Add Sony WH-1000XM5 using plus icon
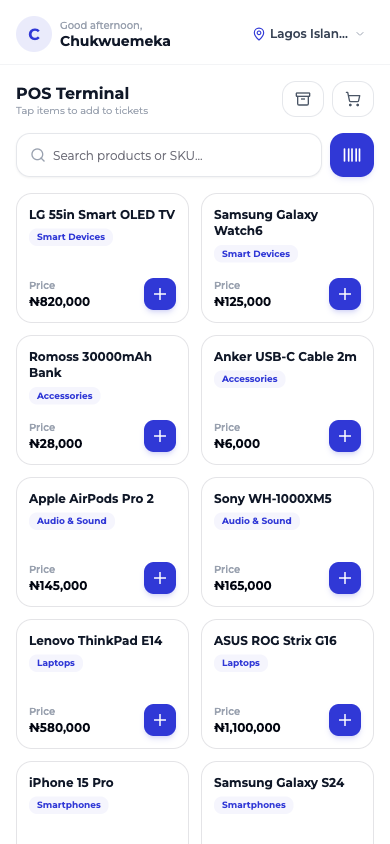This screenshot has width=390, height=844. [x=345, y=578]
